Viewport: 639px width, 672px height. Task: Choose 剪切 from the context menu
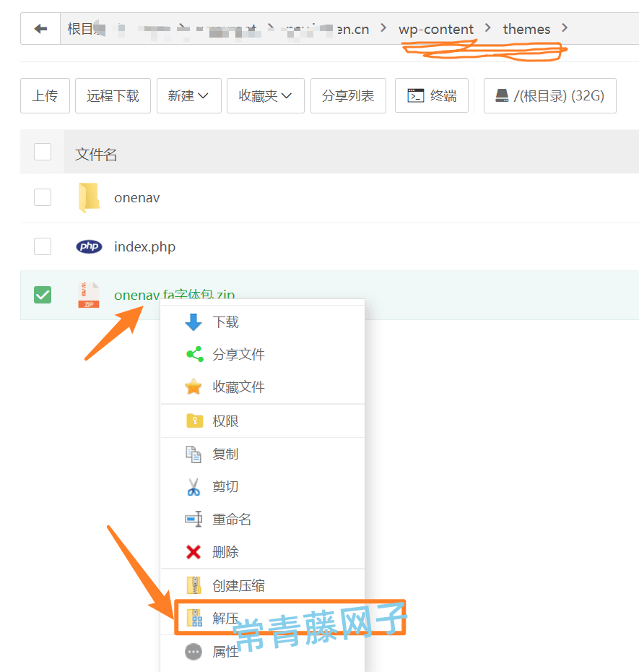(x=263, y=487)
